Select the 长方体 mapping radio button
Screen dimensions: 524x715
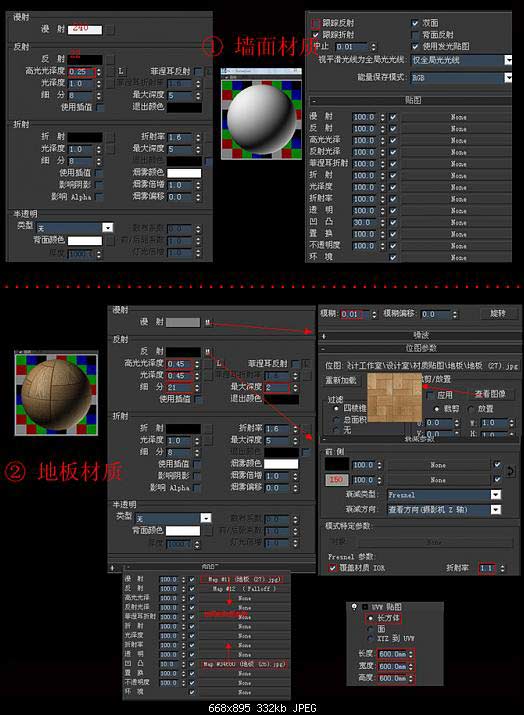(370, 618)
